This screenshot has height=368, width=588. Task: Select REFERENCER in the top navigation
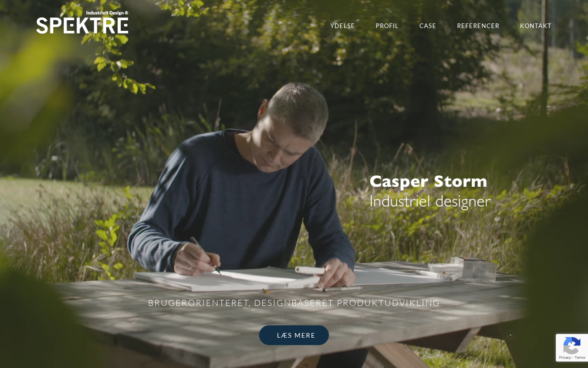coord(478,26)
